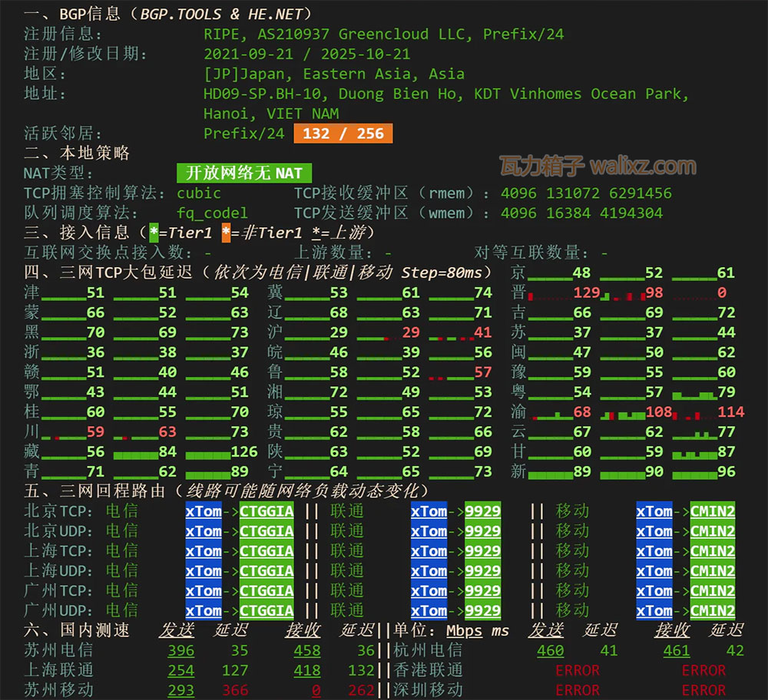Click the province label '沪'
The height and width of the screenshot is (700, 768).
(x=275, y=332)
